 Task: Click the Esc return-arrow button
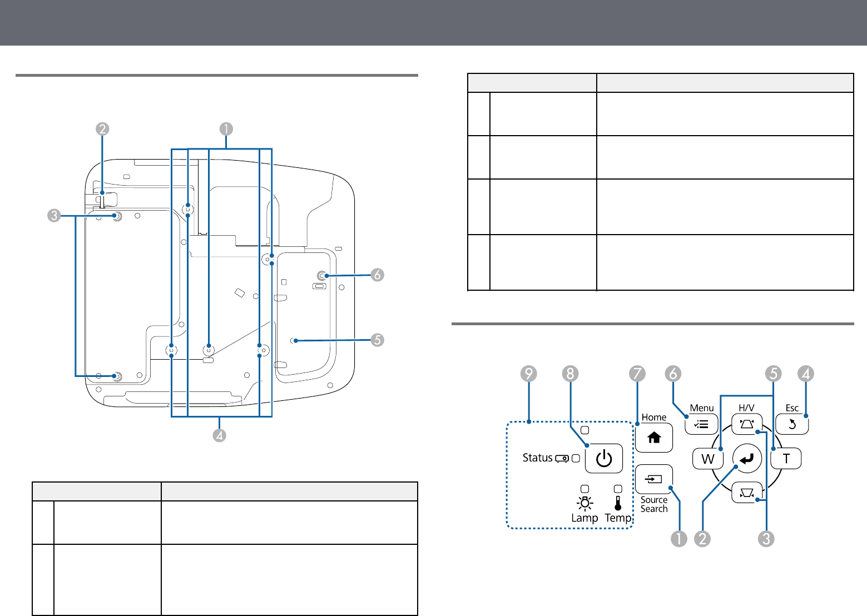tap(792, 425)
